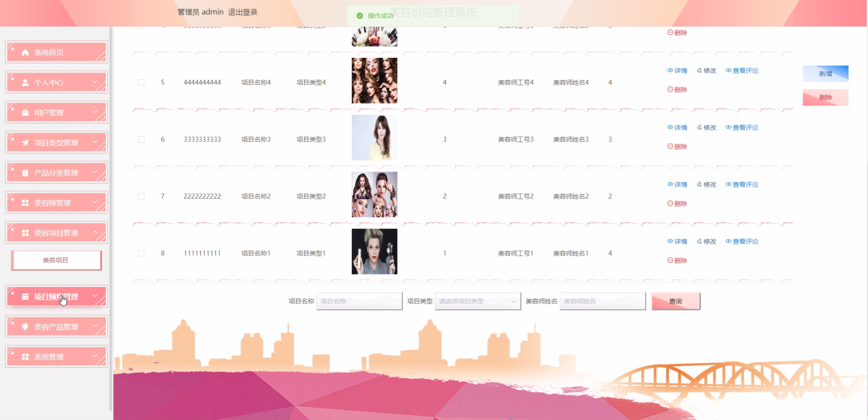This screenshot has height=420, width=868.
Task: Click the blue 新增 button
Action: coord(826,74)
